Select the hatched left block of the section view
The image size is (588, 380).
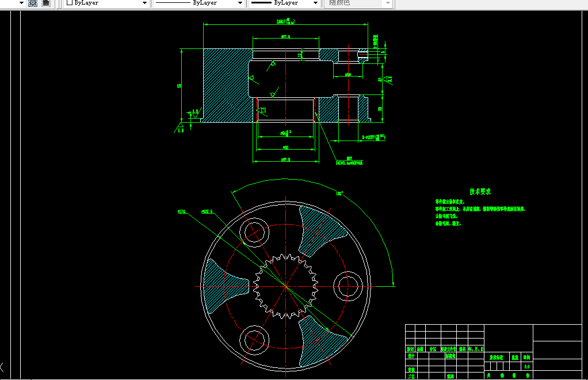tap(227, 85)
